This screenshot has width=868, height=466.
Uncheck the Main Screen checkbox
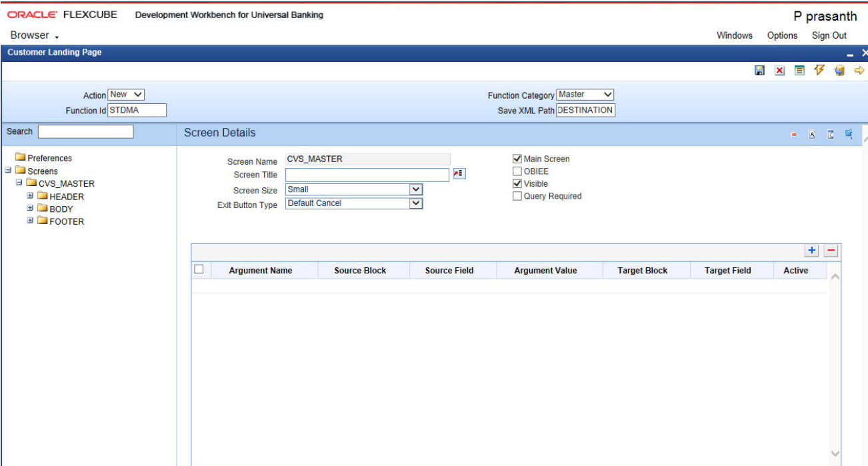click(x=517, y=159)
